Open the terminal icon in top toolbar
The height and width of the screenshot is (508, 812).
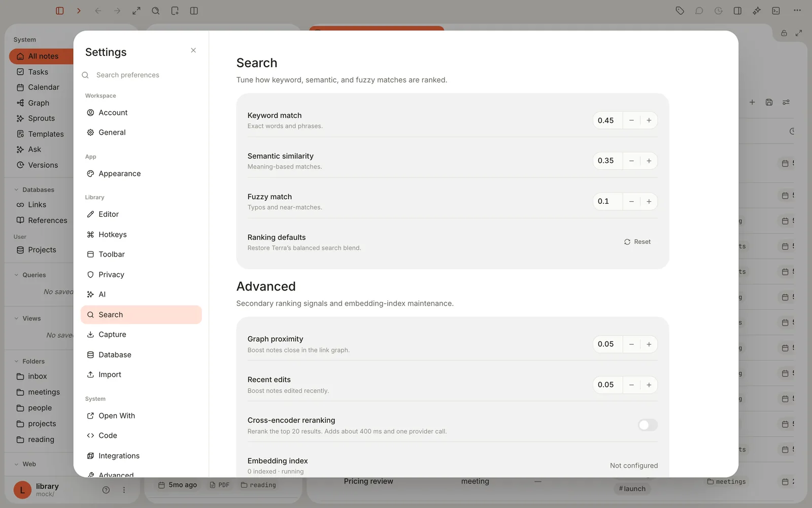776,11
